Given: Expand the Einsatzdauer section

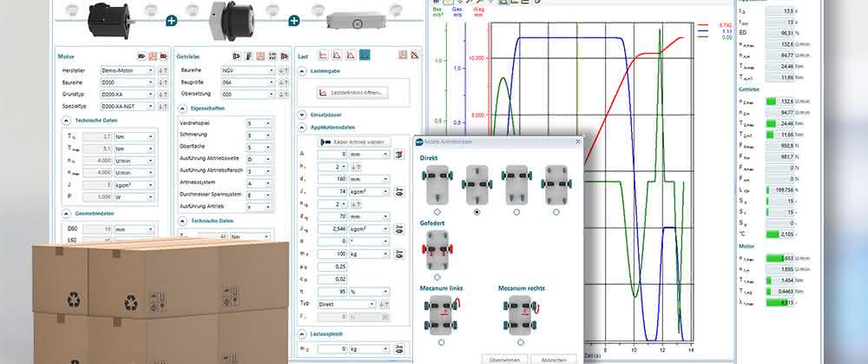Looking at the screenshot, I should click(x=302, y=115).
